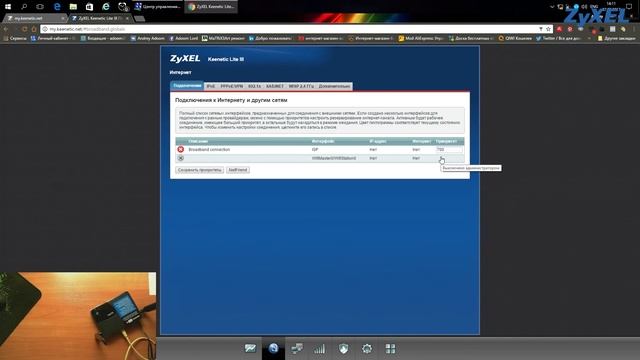
Task: Switch to ZyXEL Keenetic Chrome taskbar window
Action: pos(211,7)
